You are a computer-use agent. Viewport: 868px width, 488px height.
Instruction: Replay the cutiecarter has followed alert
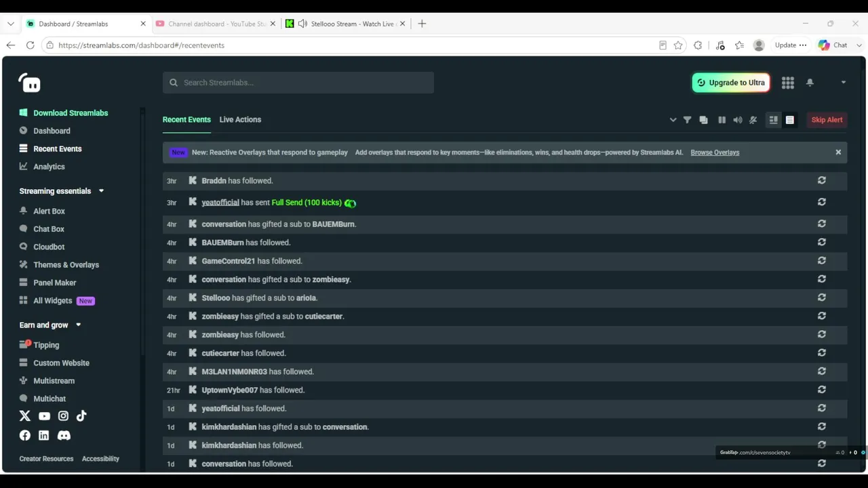tap(821, 352)
